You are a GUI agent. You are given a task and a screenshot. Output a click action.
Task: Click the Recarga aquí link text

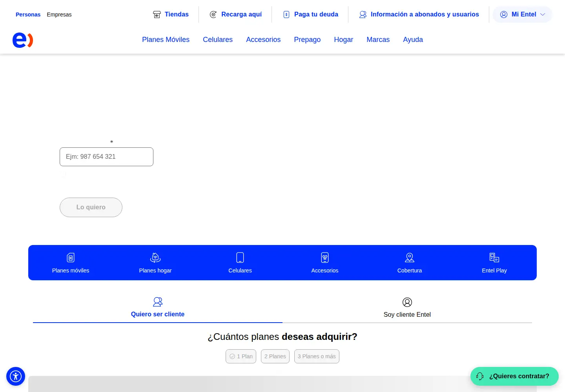(x=242, y=15)
